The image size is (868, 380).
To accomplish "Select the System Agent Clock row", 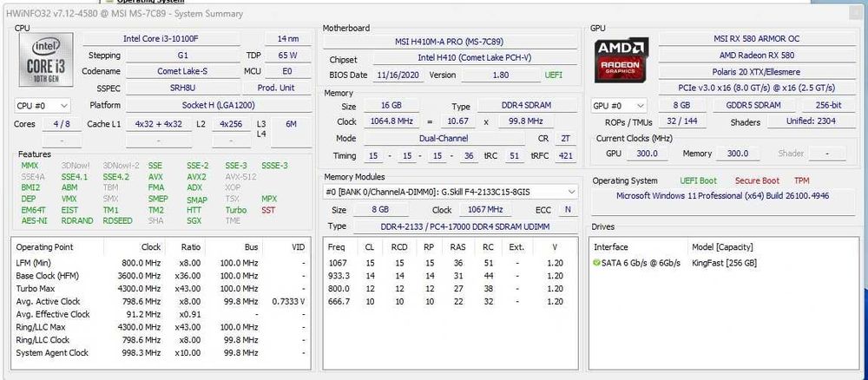I will click(161, 353).
